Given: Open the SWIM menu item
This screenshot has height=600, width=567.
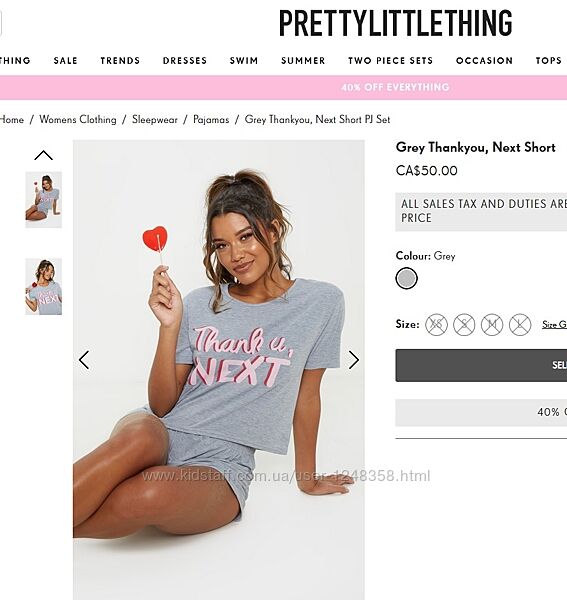Looking at the screenshot, I should [244, 60].
